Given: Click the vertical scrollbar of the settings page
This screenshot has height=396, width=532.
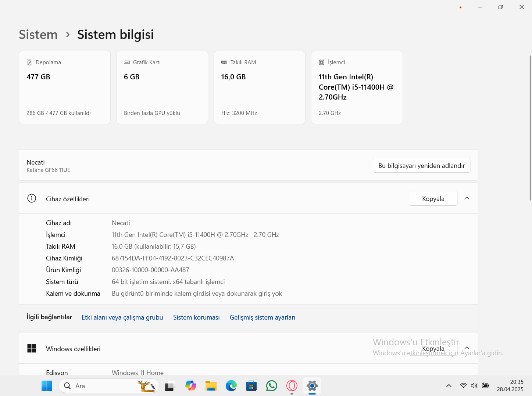Looking at the screenshot, I should click(x=530, y=128).
